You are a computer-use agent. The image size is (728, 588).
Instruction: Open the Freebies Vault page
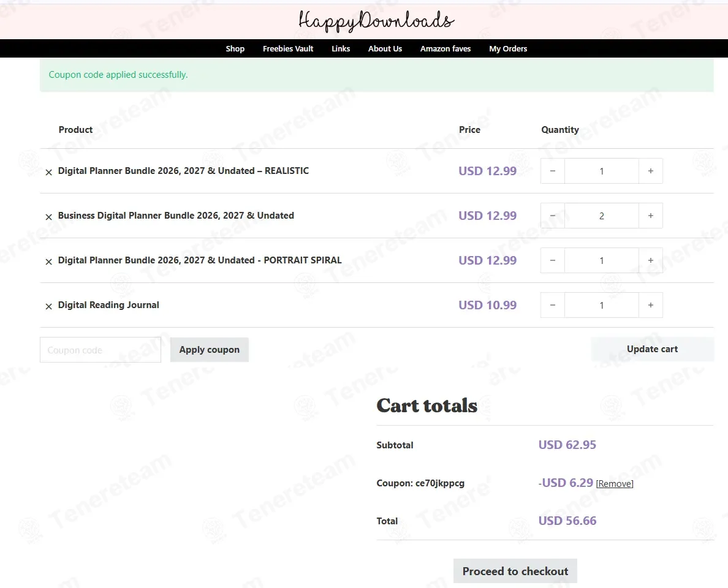288,49
